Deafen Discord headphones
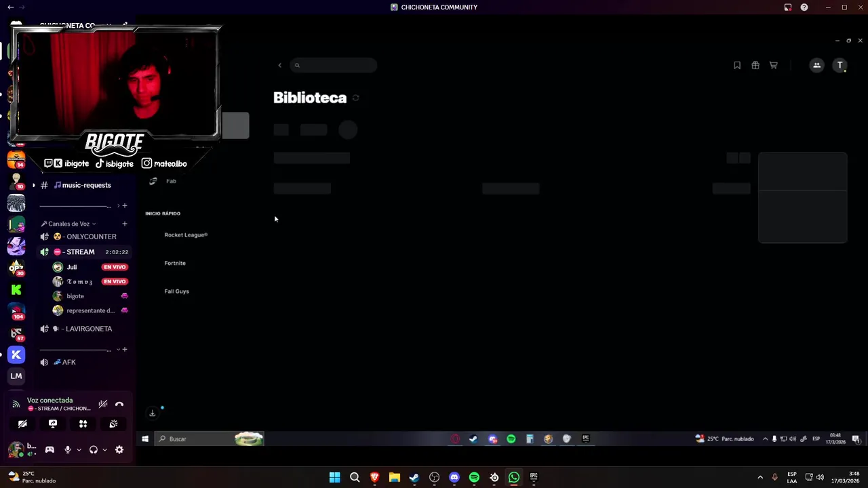868x488 pixels. [94, 449]
